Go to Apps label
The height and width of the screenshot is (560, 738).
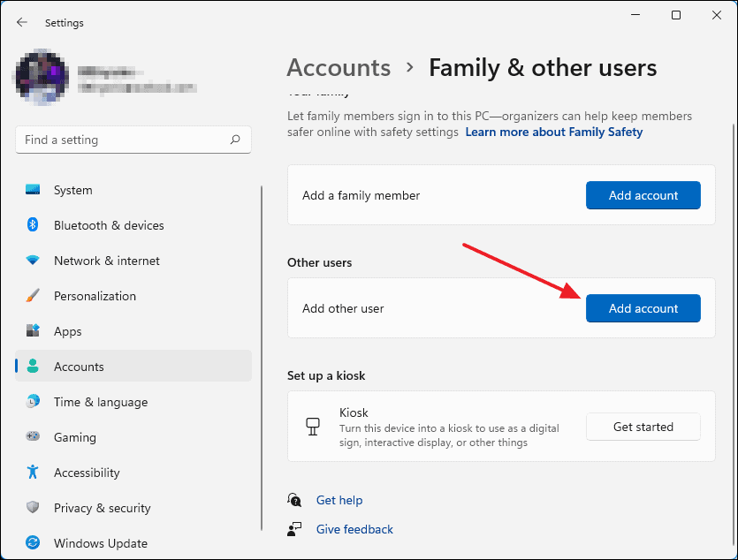click(68, 331)
